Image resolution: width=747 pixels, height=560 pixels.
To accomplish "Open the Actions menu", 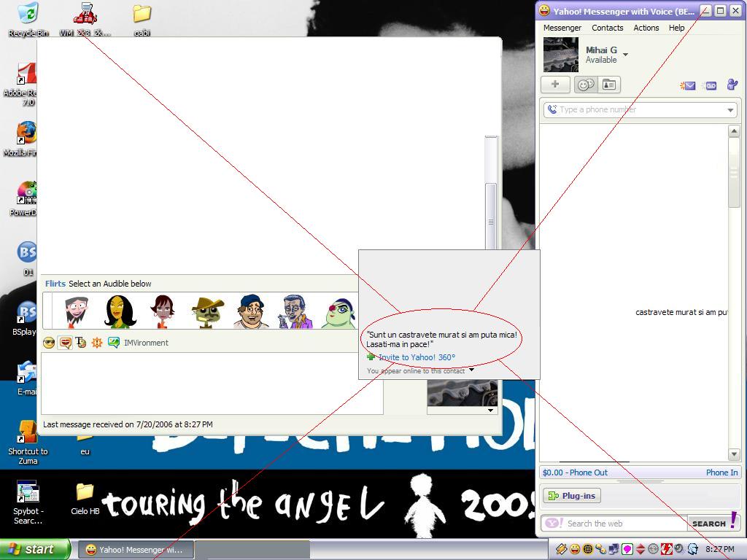I will [646, 28].
